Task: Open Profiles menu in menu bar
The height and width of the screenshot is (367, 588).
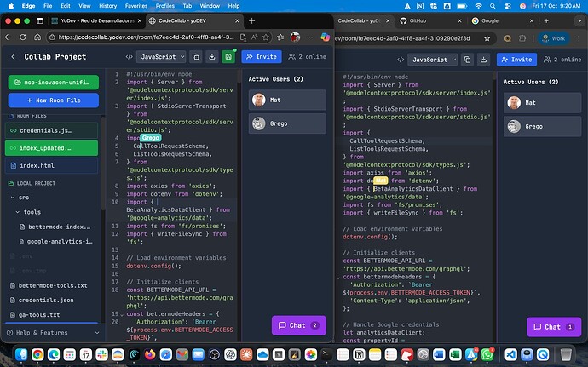Action: point(165,6)
